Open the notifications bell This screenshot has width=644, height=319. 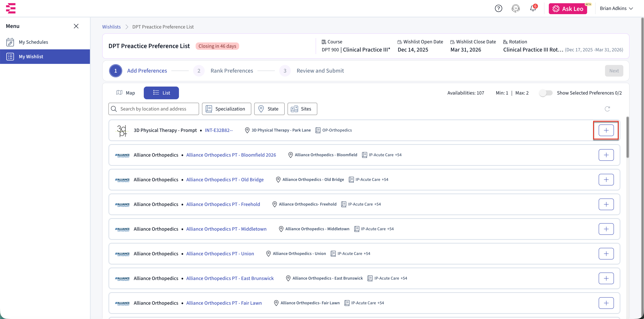[533, 9]
